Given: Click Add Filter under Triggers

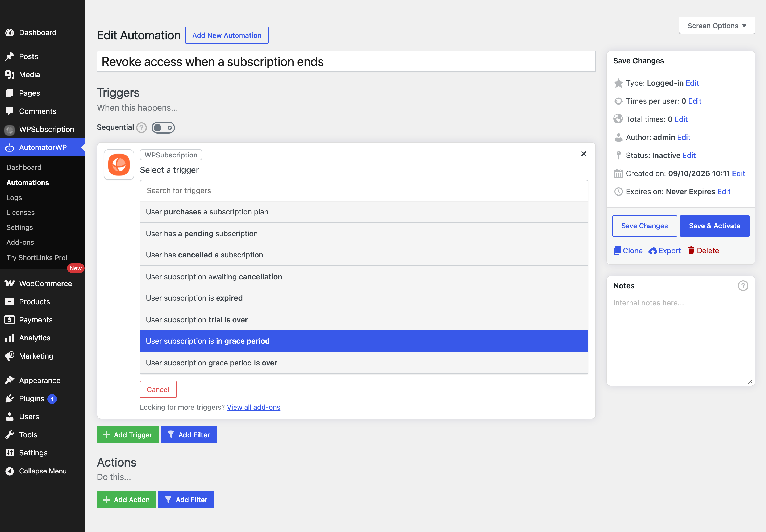Looking at the screenshot, I should tap(189, 435).
